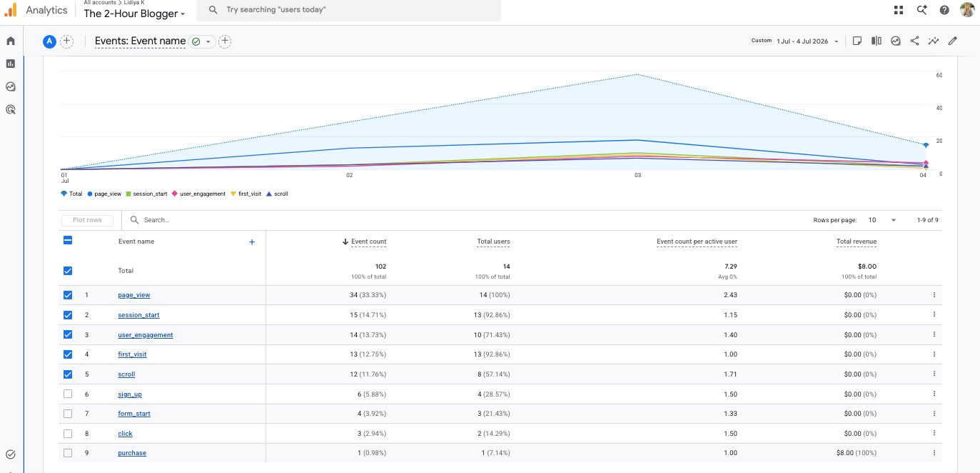
Task: Open the Rows per page dropdown
Action: [x=882, y=220]
